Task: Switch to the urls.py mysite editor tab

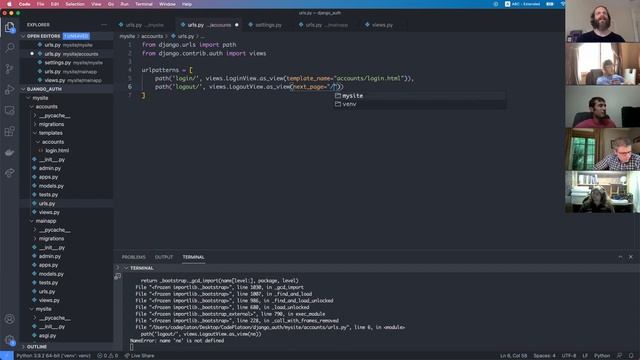Action: [144, 25]
